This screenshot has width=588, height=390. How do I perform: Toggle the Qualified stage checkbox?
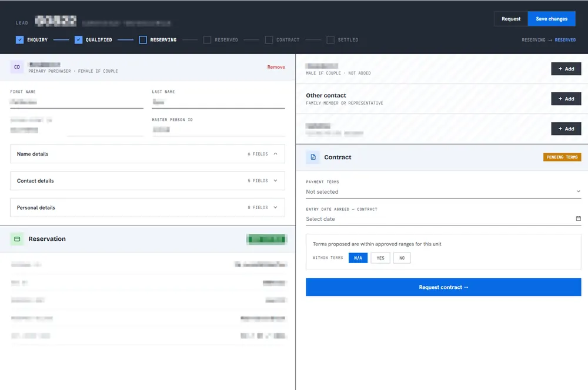click(x=78, y=40)
